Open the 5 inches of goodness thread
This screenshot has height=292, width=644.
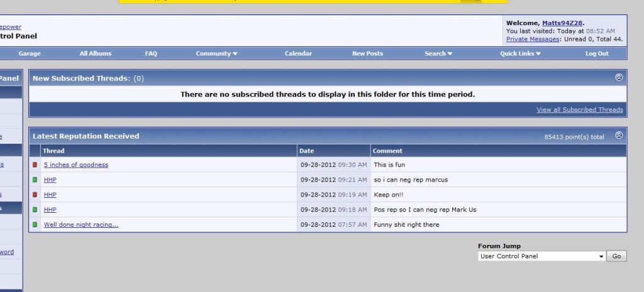(x=76, y=165)
